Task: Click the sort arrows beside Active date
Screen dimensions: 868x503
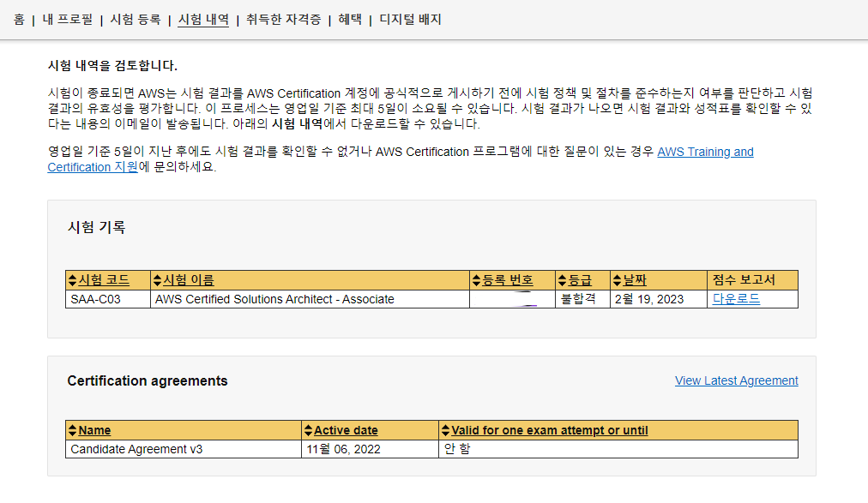Action: click(x=308, y=430)
